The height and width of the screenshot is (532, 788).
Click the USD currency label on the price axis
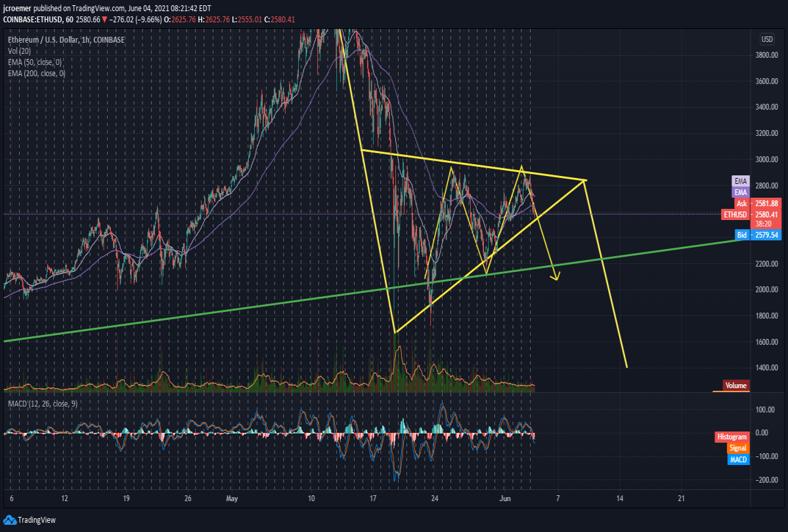click(766, 38)
